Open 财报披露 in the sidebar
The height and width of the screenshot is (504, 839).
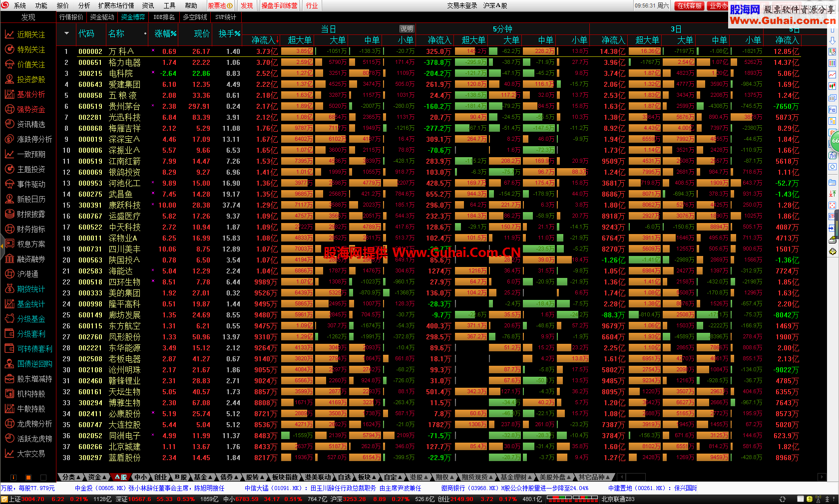coord(25,214)
